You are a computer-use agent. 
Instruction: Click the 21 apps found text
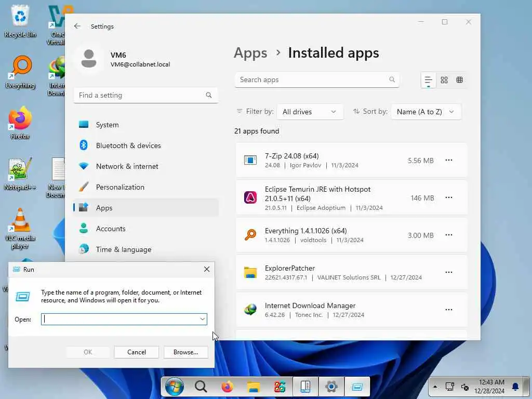257,131
